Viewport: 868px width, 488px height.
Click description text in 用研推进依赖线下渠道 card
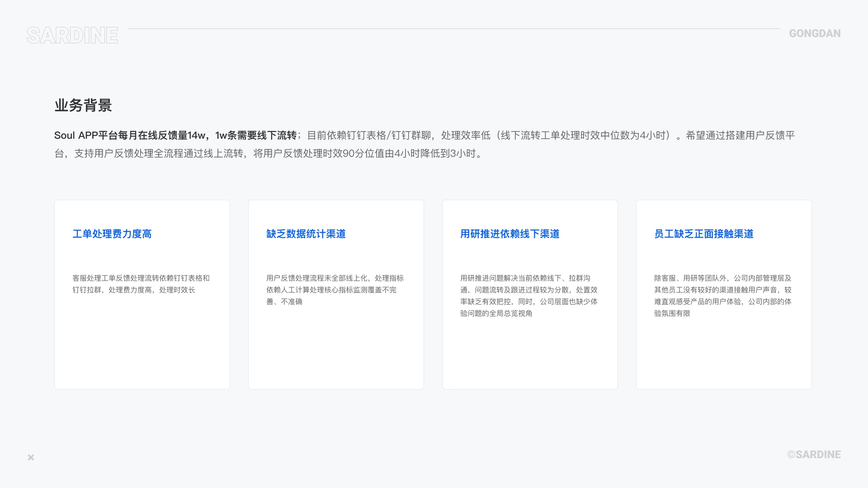coord(528,296)
